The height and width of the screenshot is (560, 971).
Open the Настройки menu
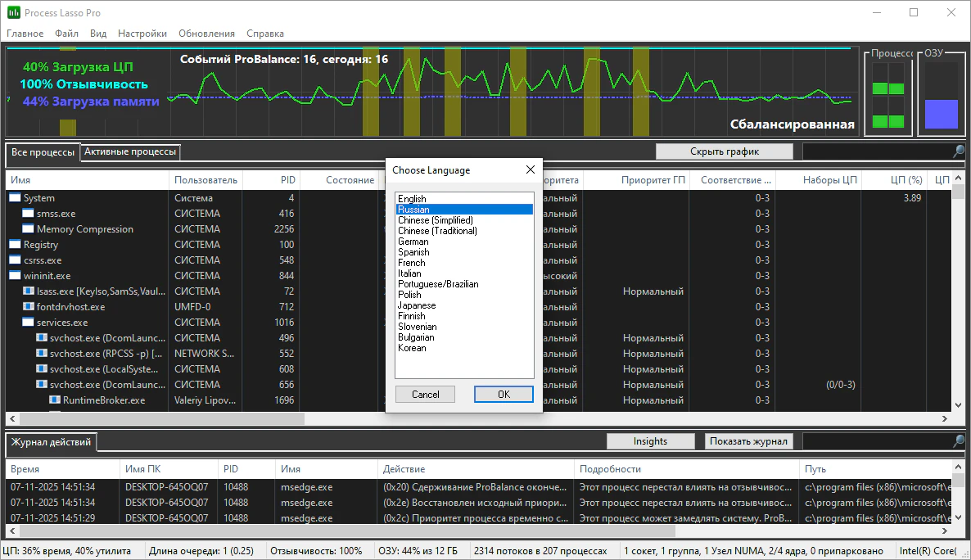[x=142, y=34]
